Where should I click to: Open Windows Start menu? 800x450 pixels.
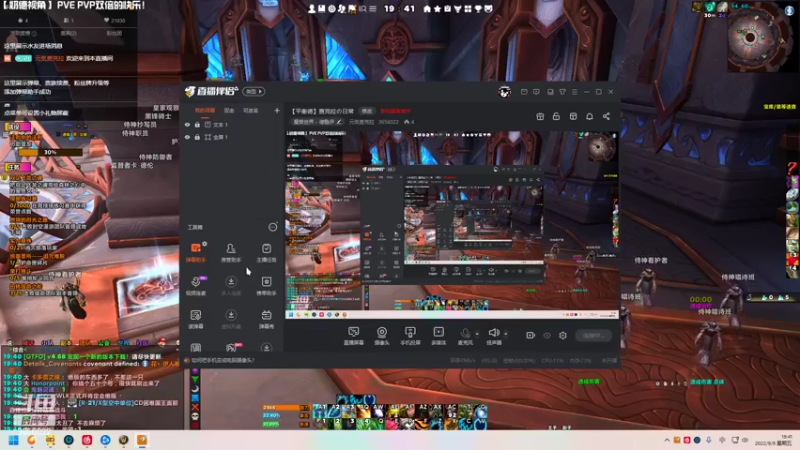[x=13, y=440]
